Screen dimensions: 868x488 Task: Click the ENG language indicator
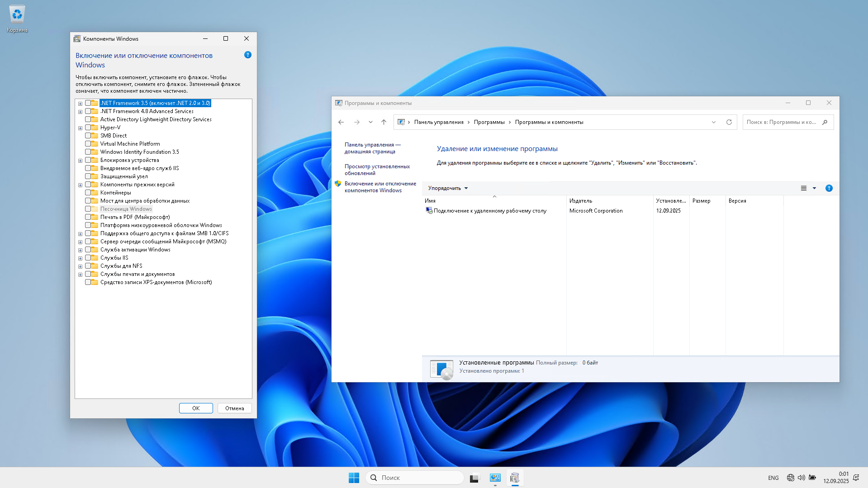click(x=773, y=478)
